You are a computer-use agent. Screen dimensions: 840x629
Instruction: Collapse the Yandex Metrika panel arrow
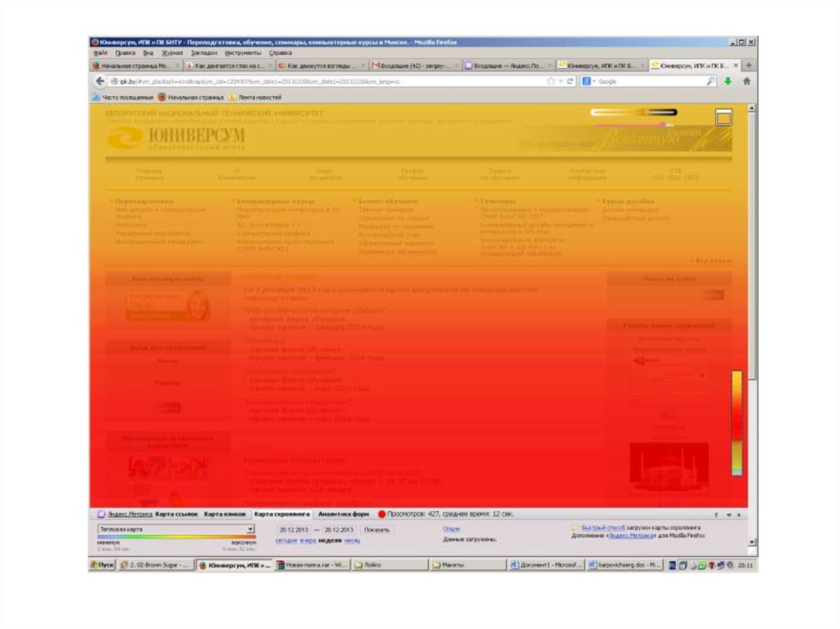click(728, 515)
